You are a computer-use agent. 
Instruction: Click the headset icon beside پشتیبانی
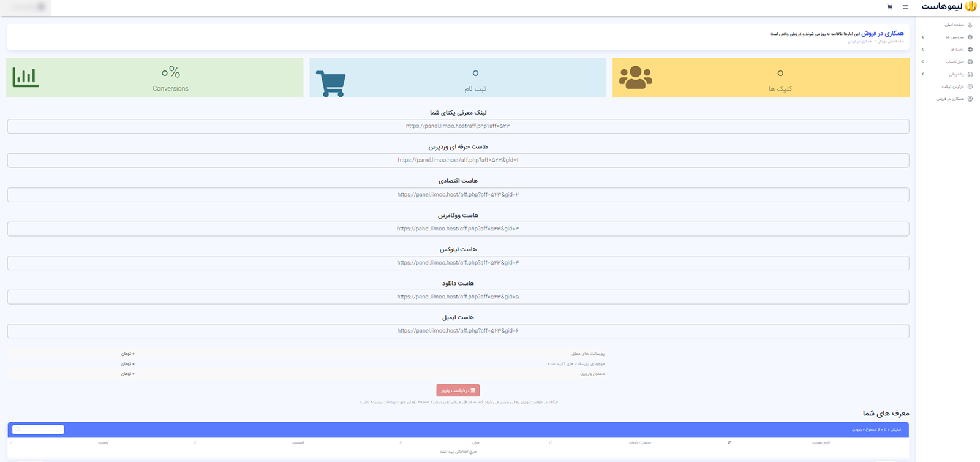[970, 74]
